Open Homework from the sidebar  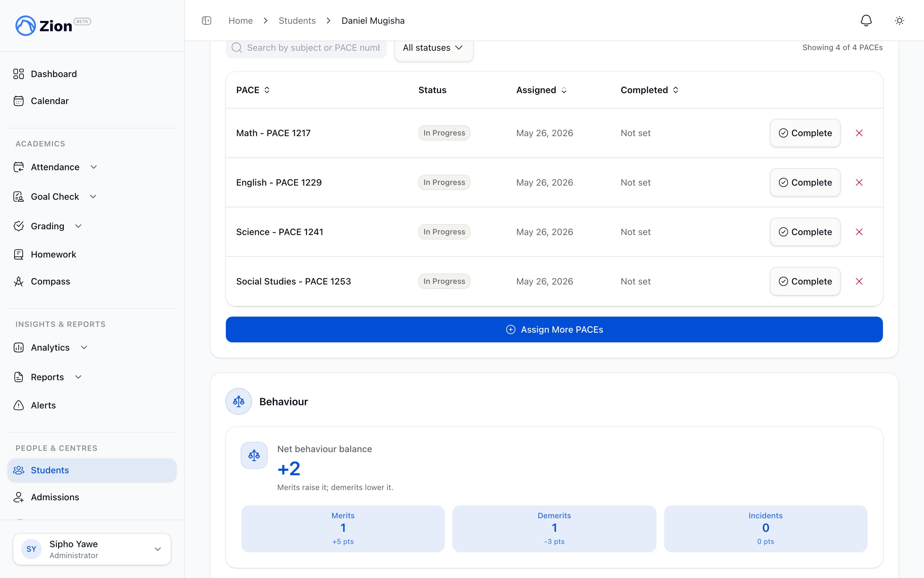tap(92, 254)
